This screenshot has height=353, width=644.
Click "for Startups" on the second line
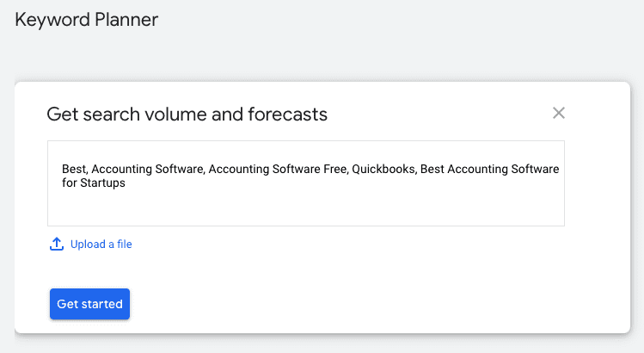coord(93,183)
